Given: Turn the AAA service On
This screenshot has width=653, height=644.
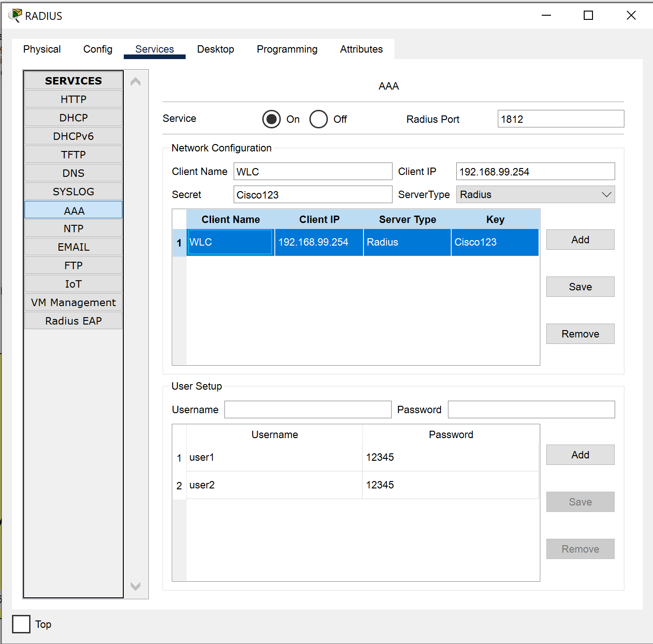Looking at the screenshot, I should 272,119.
